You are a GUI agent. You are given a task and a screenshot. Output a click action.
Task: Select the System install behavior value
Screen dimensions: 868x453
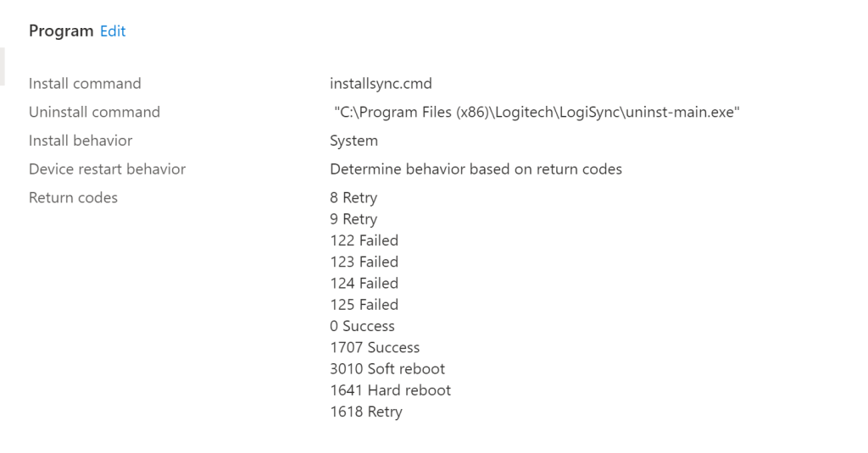click(x=353, y=141)
